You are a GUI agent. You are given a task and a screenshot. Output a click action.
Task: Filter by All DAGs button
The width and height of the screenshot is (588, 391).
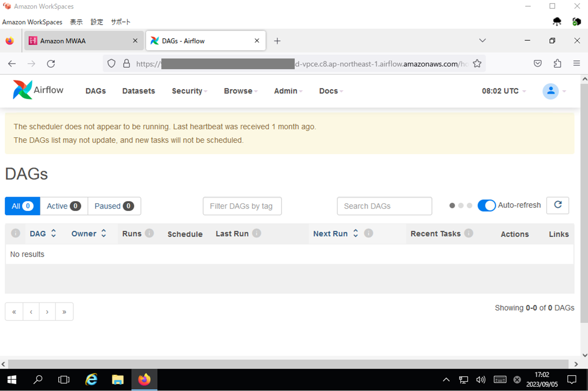click(23, 206)
